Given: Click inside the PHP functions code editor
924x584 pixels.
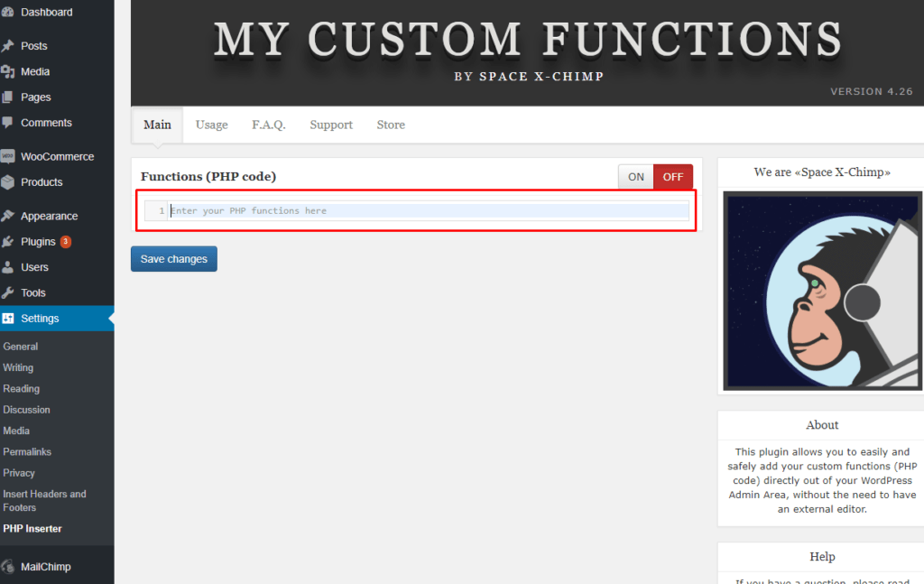Looking at the screenshot, I should 424,211.
